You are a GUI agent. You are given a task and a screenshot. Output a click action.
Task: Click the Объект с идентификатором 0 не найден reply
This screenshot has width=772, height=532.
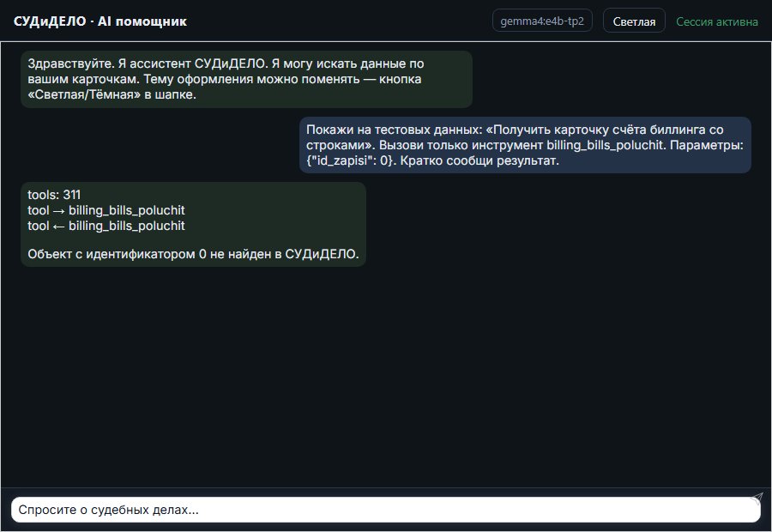pos(193,254)
